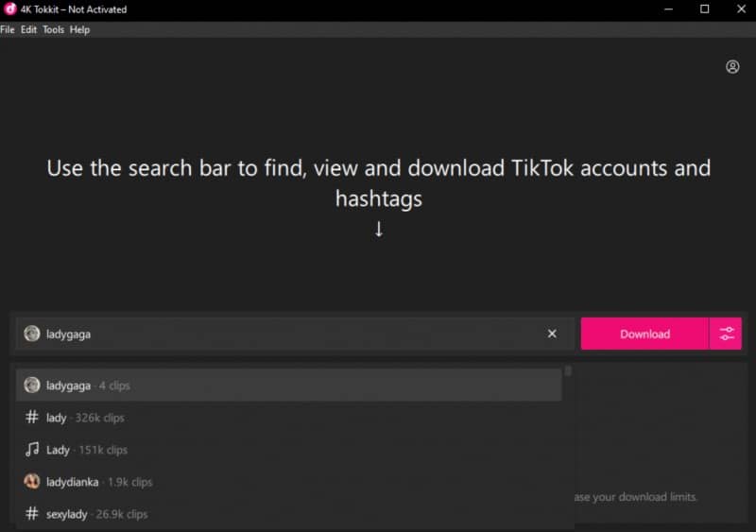The image size is (756, 532).
Task: Clear the search field with X
Action: coord(552,334)
